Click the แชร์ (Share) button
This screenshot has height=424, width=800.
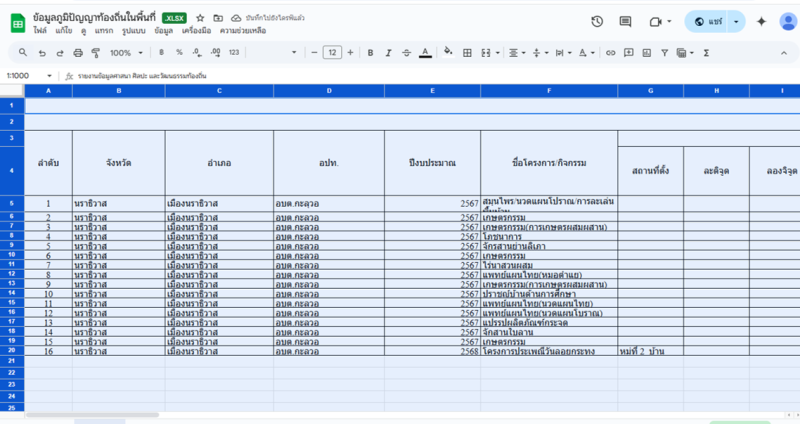(x=707, y=21)
